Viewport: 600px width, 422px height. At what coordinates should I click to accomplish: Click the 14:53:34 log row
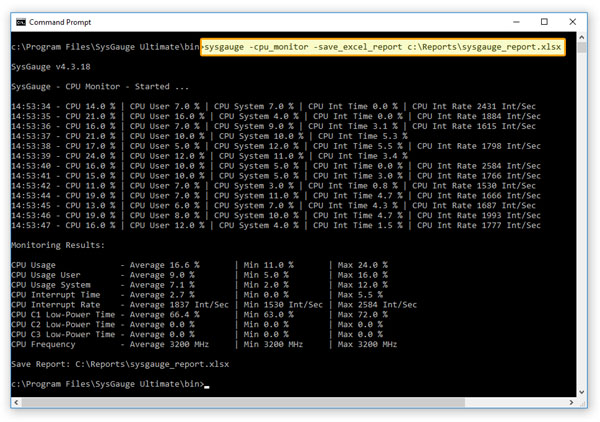click(274, 106)
